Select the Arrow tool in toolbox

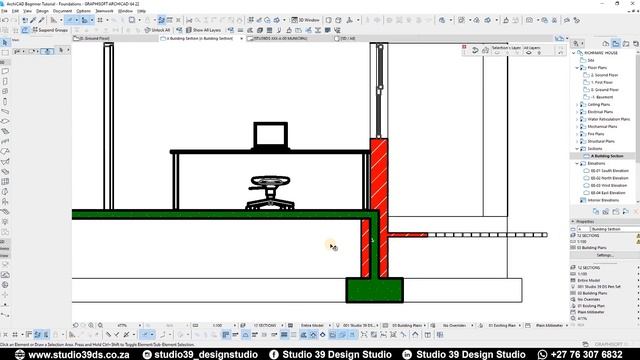[x=5, y=42]
